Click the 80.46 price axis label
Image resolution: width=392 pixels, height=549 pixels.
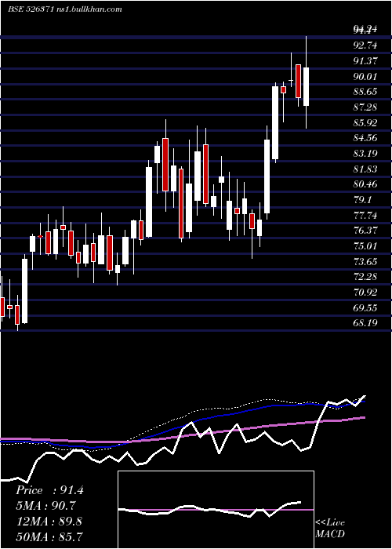(x=365, y=184)
